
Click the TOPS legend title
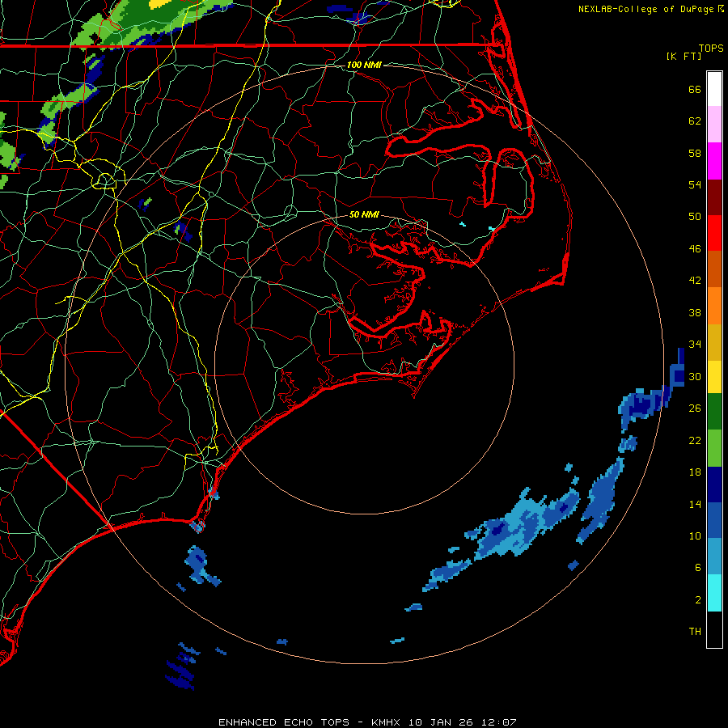tap(711, 48)
